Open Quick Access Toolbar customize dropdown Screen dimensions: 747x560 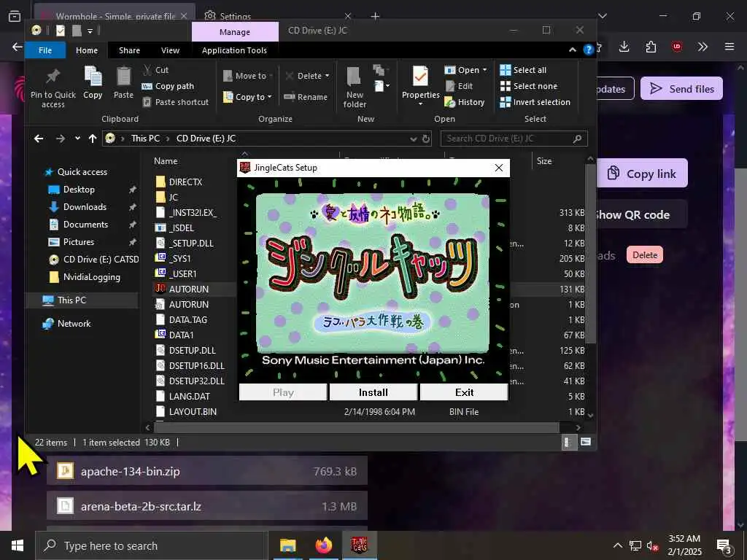(90, 31)
